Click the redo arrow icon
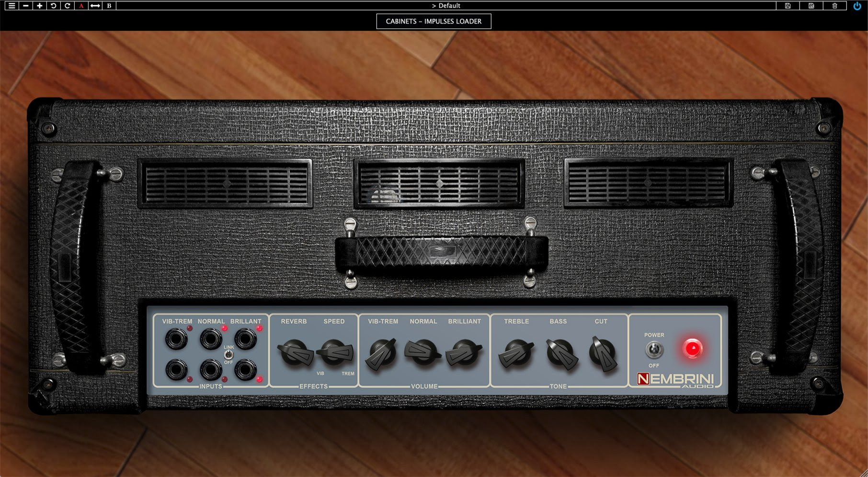868x477 pixels. coord(68,6)
